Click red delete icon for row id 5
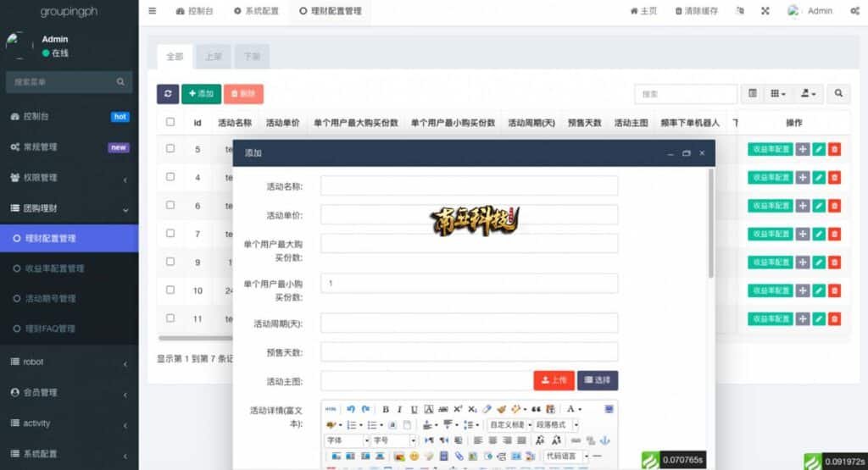This screenshot has height=470, width=868. [834, 149]
